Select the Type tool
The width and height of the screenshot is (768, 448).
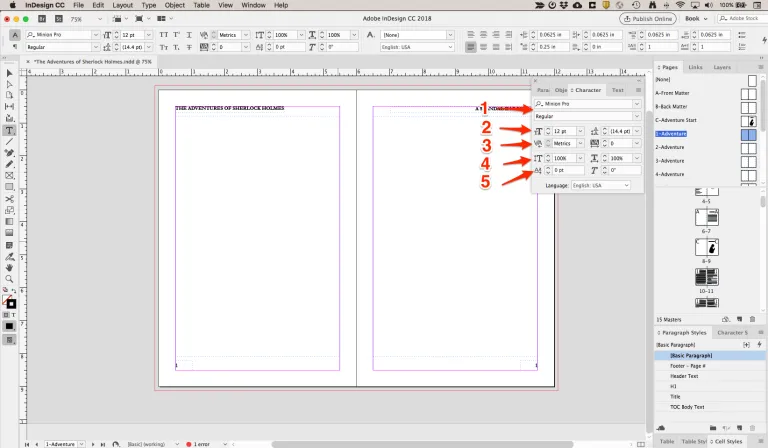click(9, 130)
